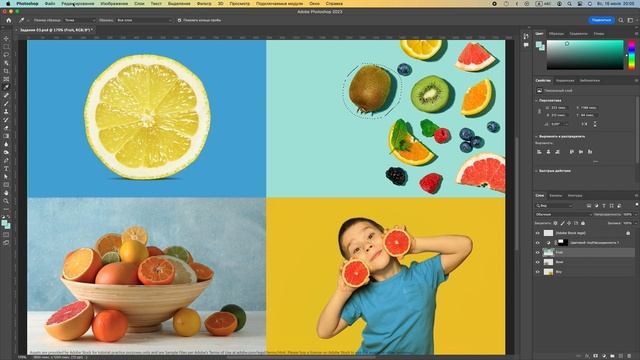This screenshot has height=360, width=640.
Task: Click align left edges icon in Properties
Action: coord(539,152)
